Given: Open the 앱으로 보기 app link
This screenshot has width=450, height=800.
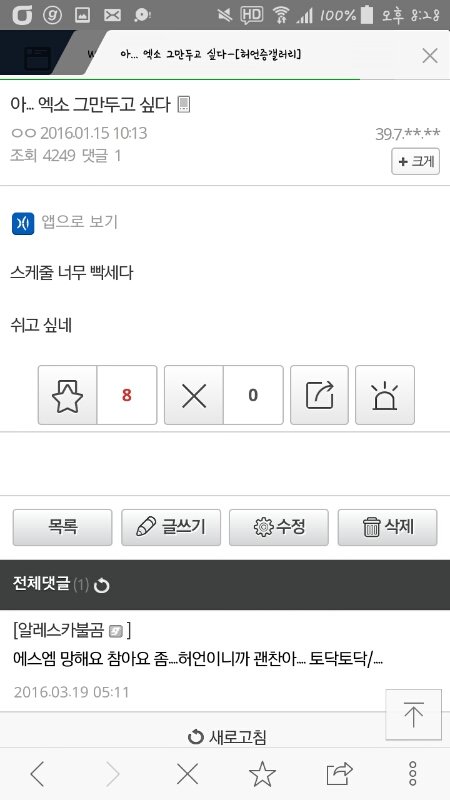Looking at the screenshot, I should tap(65, 222).
